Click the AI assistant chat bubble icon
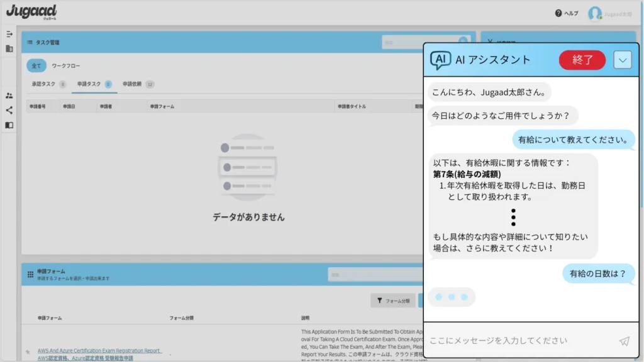The height and width of the screenshot is (362, 644). [x=440, y=60]
